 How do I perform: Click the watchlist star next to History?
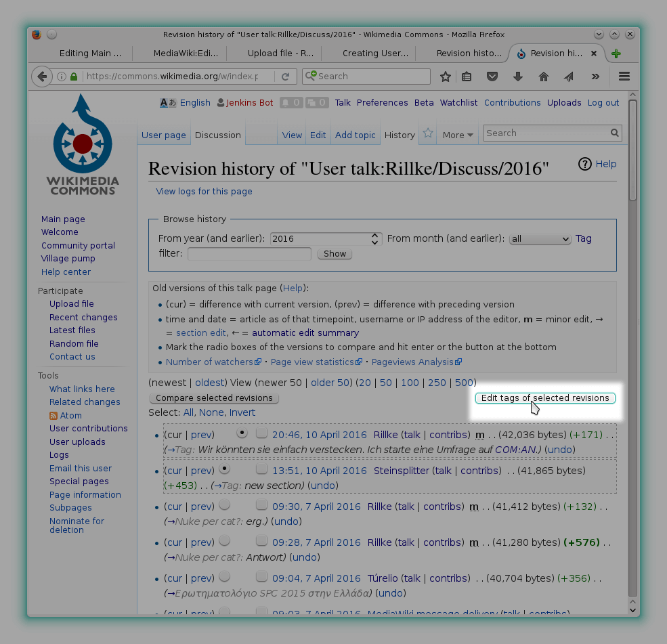coord(427,133)
